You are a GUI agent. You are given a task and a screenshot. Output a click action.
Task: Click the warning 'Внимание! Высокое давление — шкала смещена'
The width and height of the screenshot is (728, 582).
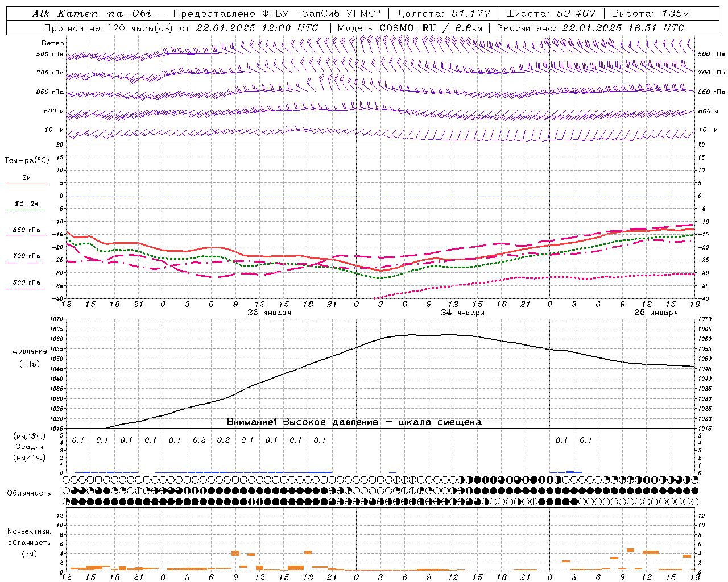[354, 422]
